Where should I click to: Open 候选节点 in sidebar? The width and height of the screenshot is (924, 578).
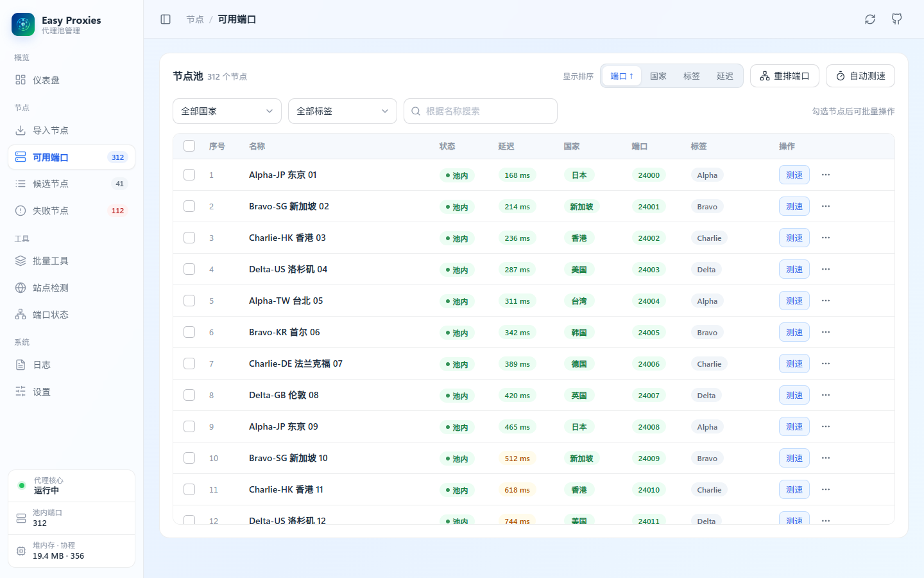click(x=71, y=184)
